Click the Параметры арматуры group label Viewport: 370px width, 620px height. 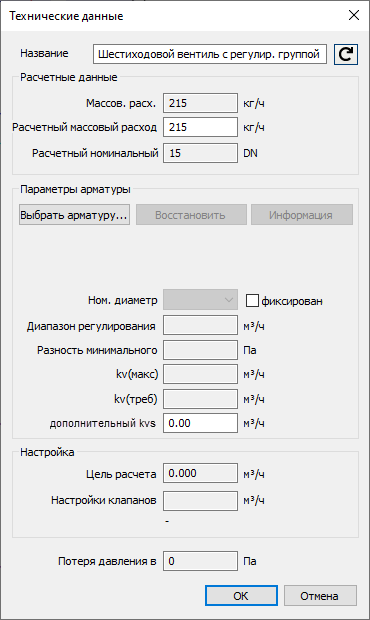click(x=75, y=189)
